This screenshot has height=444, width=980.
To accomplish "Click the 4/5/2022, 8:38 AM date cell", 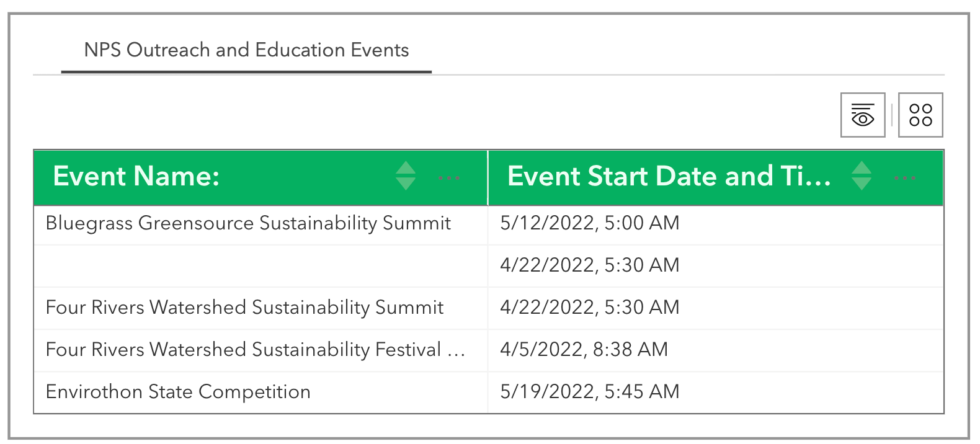I will 584,350.
